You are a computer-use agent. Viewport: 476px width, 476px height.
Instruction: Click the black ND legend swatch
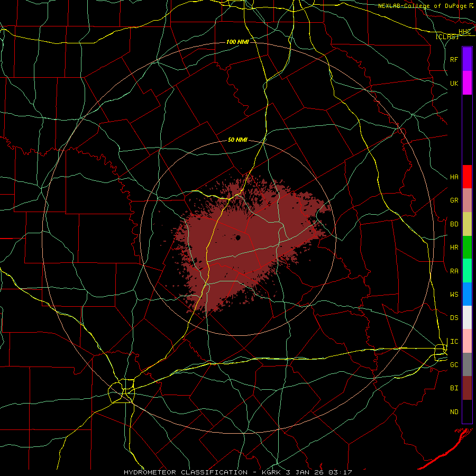pyautogui.click(x=467, y=411)
